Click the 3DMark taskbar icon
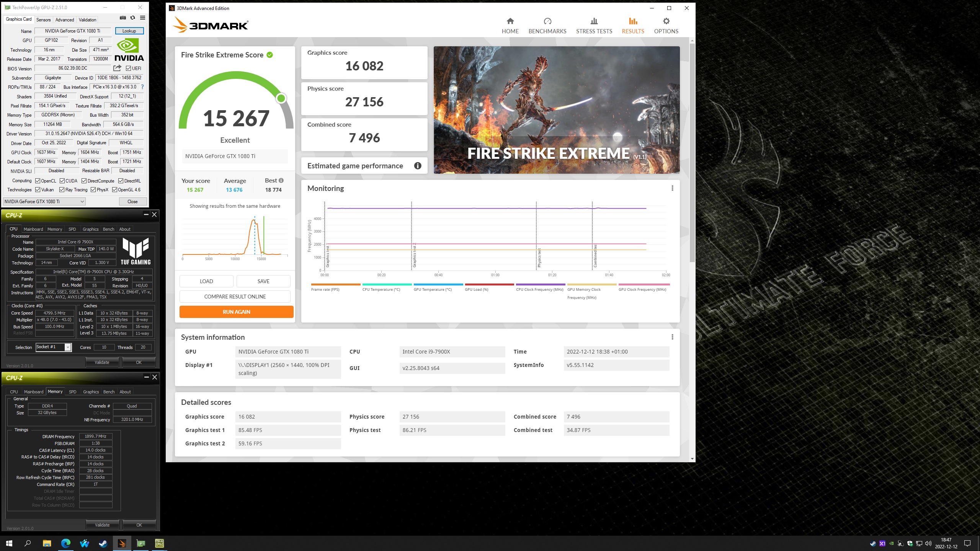 point(122,543)
